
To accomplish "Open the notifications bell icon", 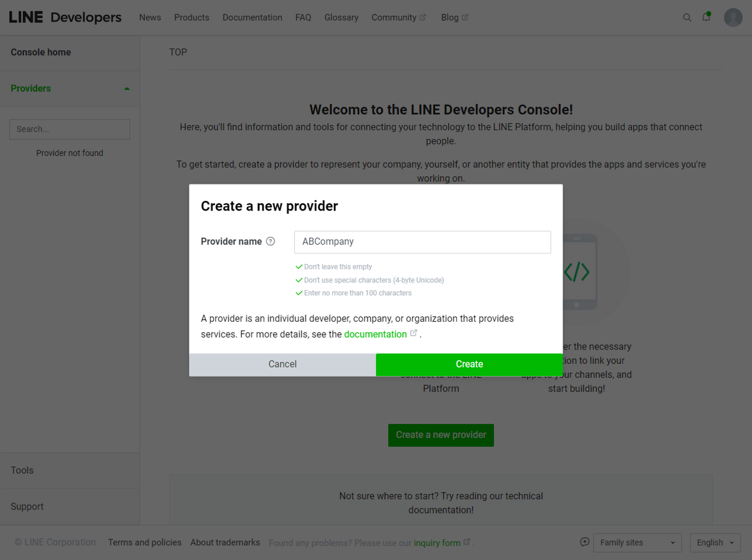I will click(706, 17).
